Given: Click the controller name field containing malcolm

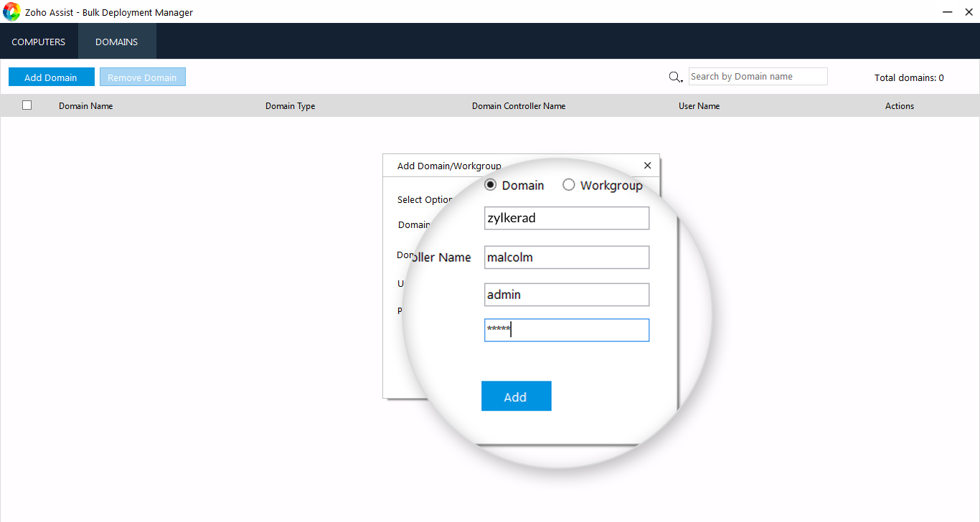Looking at the screenshot, I should point(567,257).
